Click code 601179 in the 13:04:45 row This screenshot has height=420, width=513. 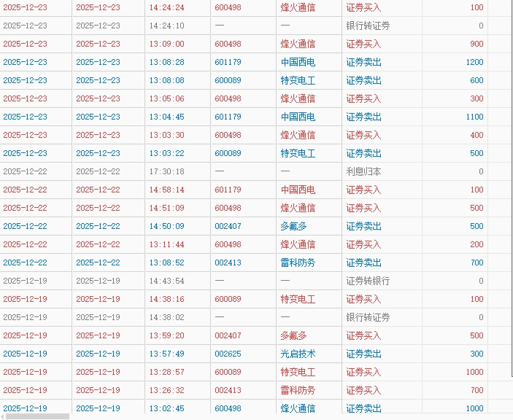228,117
